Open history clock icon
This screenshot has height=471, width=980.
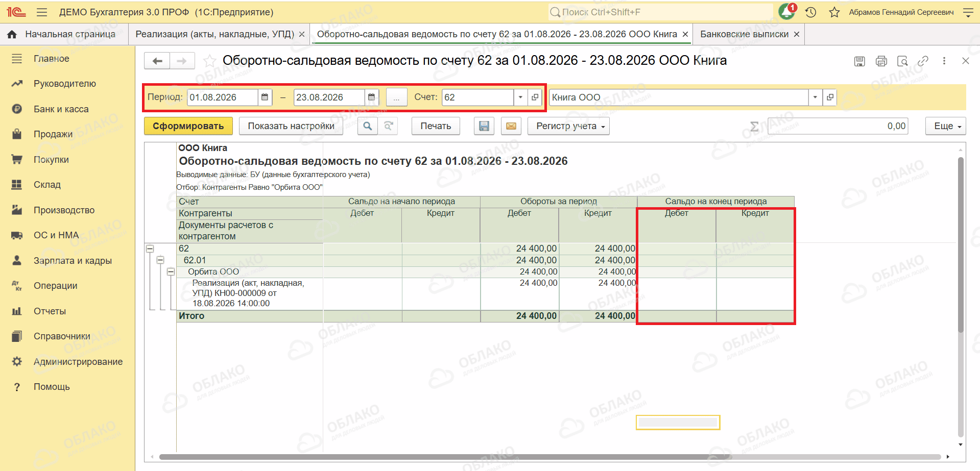[x=810, y=12]
